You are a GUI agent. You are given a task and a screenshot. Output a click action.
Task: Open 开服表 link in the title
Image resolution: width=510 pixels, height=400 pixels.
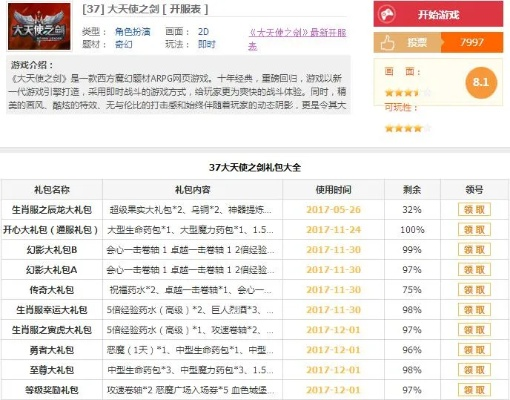(185, 9)
